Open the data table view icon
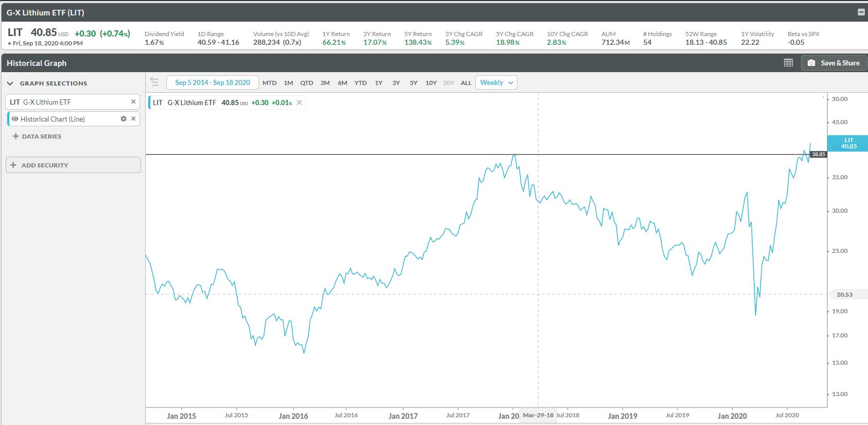 (x=788, y=63)
